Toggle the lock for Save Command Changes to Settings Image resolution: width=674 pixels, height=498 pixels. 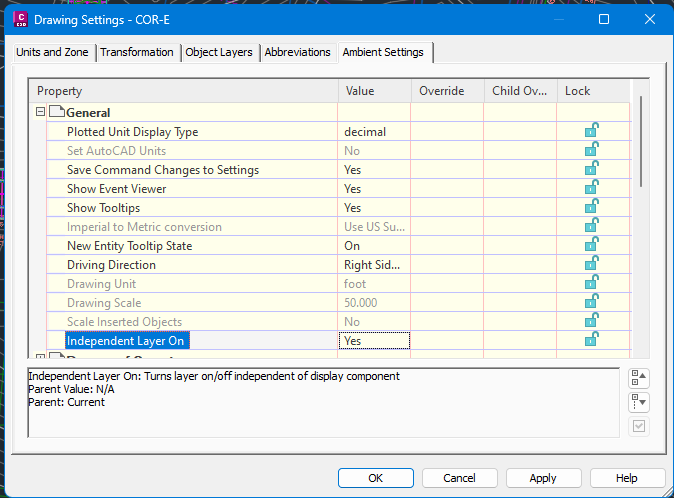point(592,169)
